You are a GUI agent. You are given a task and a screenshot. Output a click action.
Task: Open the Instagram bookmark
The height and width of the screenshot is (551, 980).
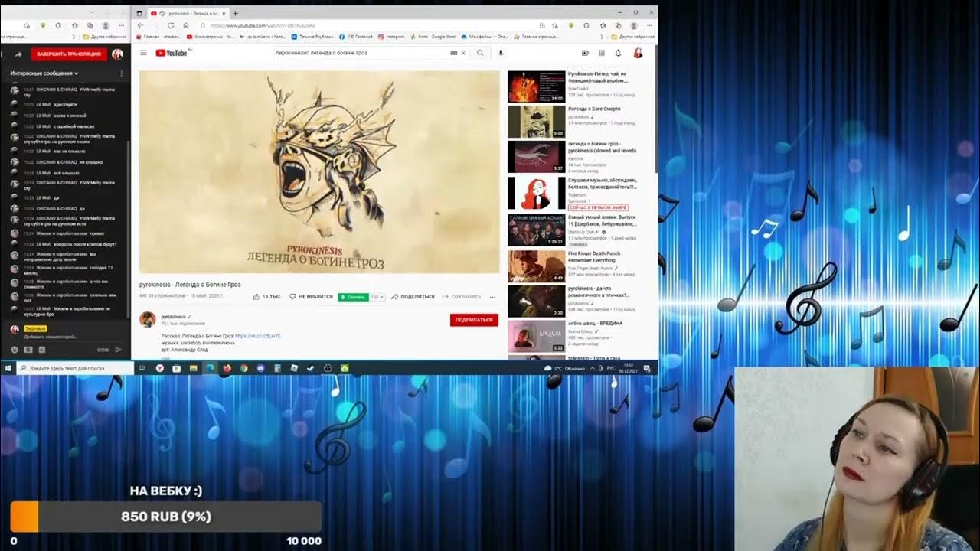coord(392,37)
